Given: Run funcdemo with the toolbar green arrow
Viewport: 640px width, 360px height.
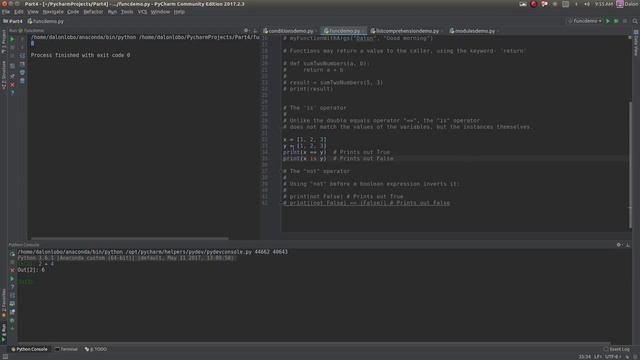Looking at the screenshot, I should pos(608,21).
